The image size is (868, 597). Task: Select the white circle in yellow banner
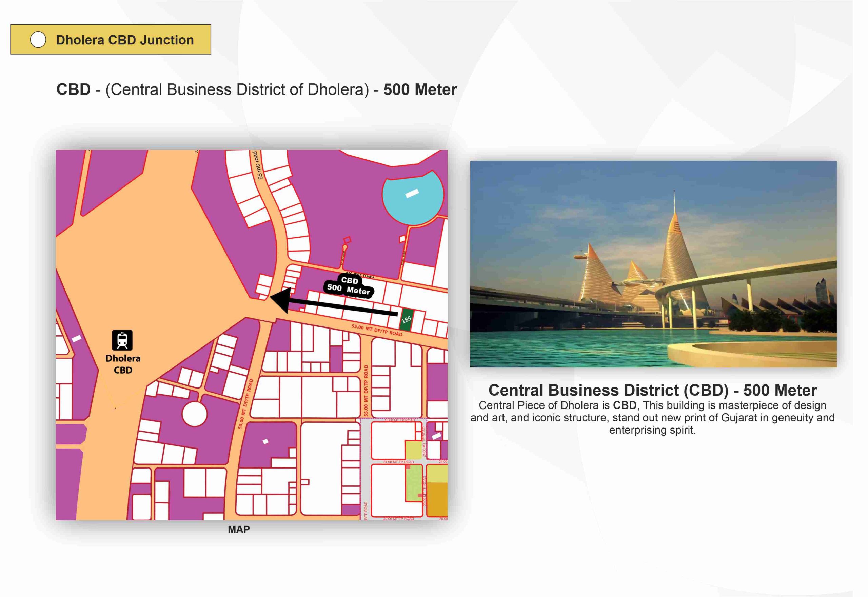pos(38,40)
